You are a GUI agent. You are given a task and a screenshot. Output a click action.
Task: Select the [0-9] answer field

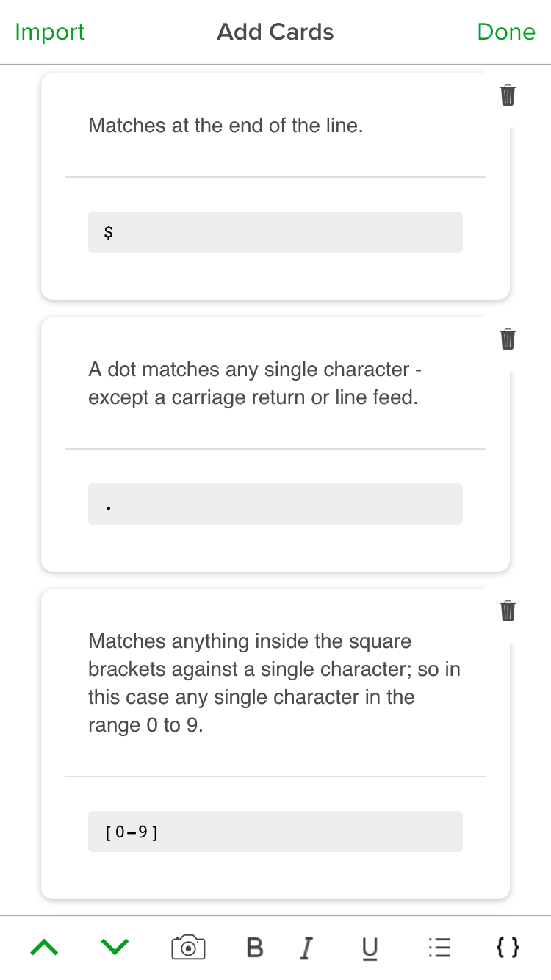pos(275,831)
